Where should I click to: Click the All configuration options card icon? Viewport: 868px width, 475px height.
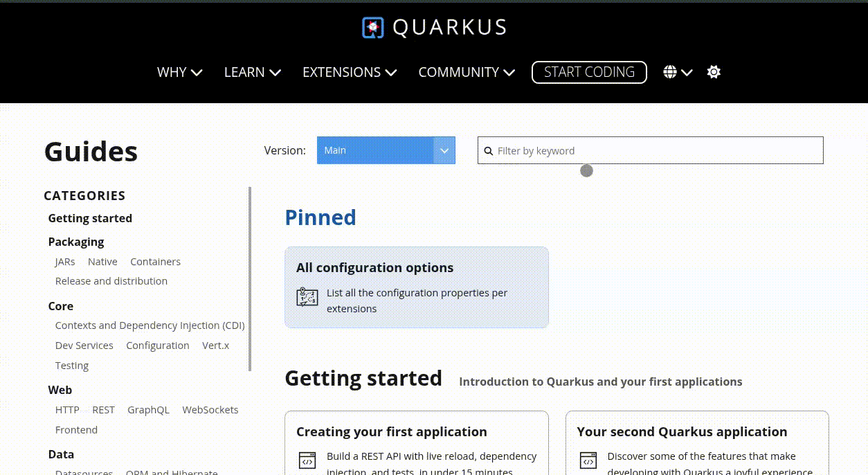click(x=307, y=297)
